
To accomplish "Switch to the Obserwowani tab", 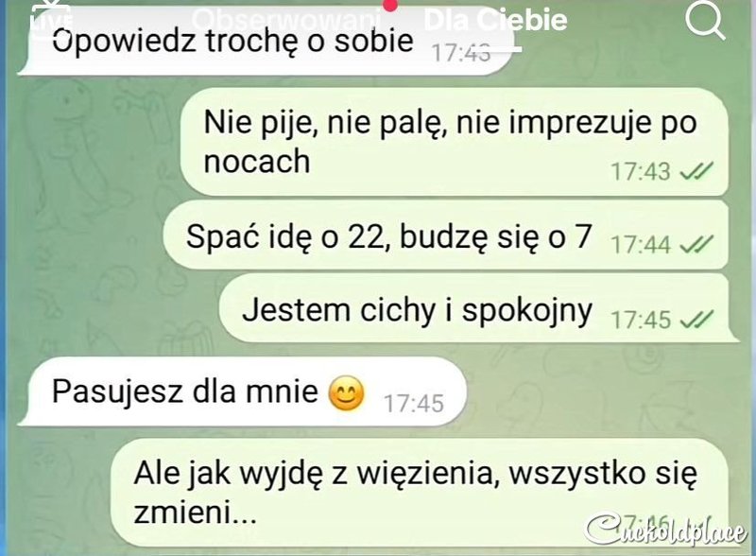I will pyautogui.click(x=285, y=19).
